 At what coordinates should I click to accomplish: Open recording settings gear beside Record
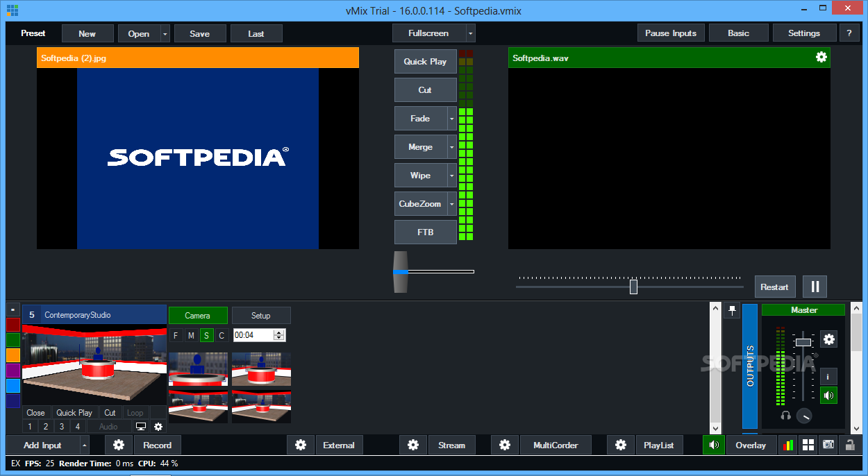coord(119,445)
